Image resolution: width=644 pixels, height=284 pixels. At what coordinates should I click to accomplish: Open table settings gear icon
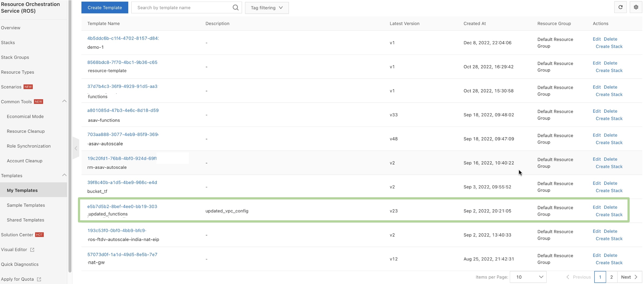point(636,7)
